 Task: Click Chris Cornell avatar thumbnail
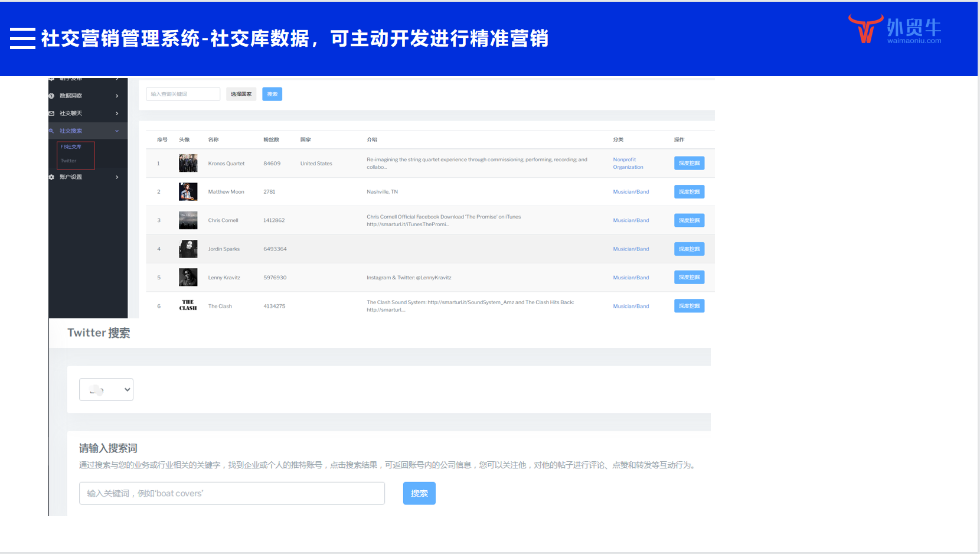pyautogui.click(x=188, y=220)
